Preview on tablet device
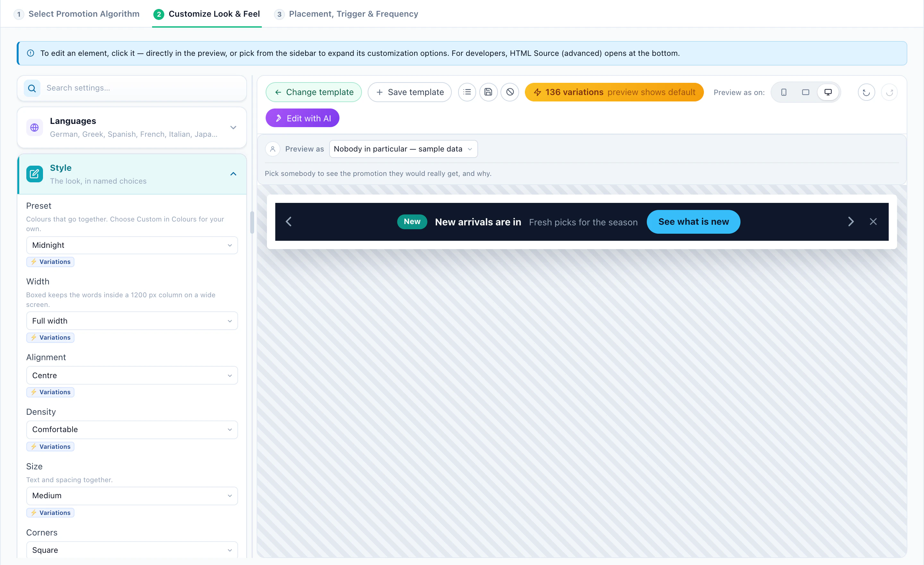This screenshot has height=565, width=924. 806,92
